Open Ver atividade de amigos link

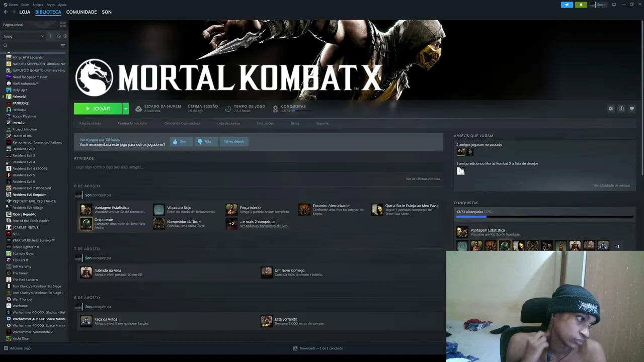612,186
